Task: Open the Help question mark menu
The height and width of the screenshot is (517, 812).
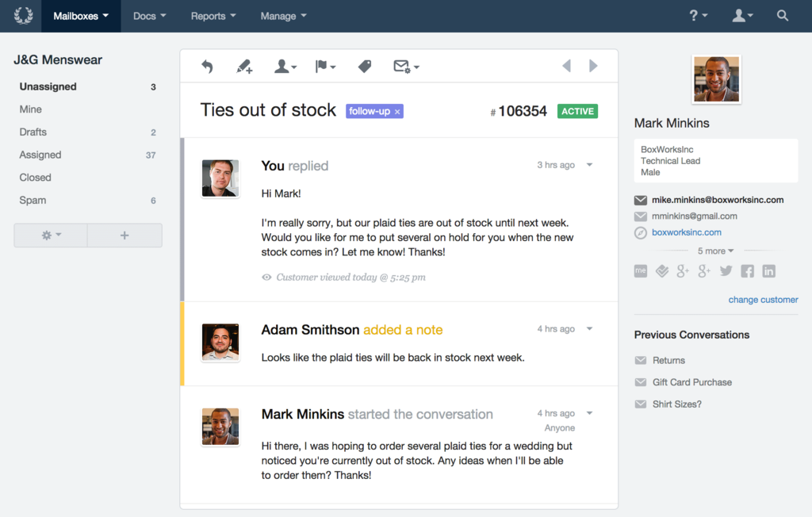Action: [697, 15]
